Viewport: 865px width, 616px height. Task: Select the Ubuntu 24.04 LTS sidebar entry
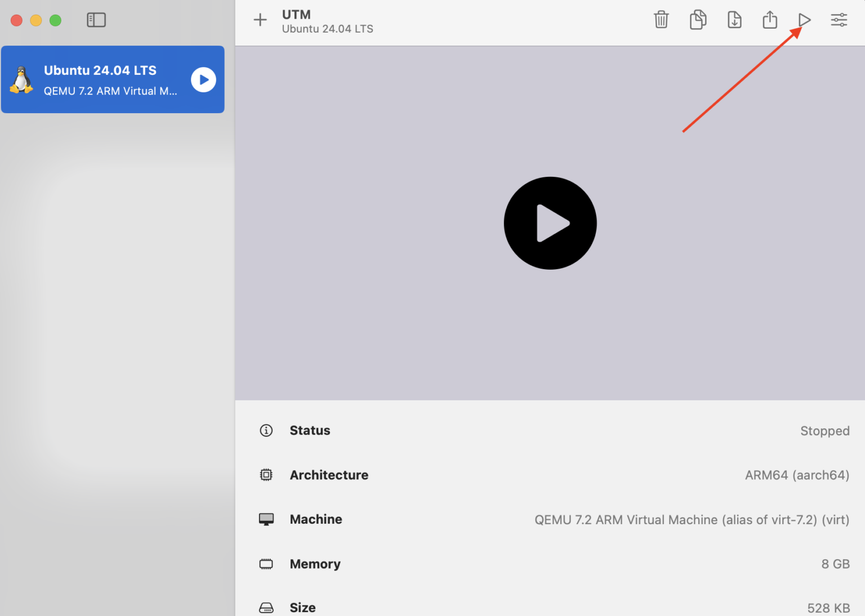(x=113, y=79)
